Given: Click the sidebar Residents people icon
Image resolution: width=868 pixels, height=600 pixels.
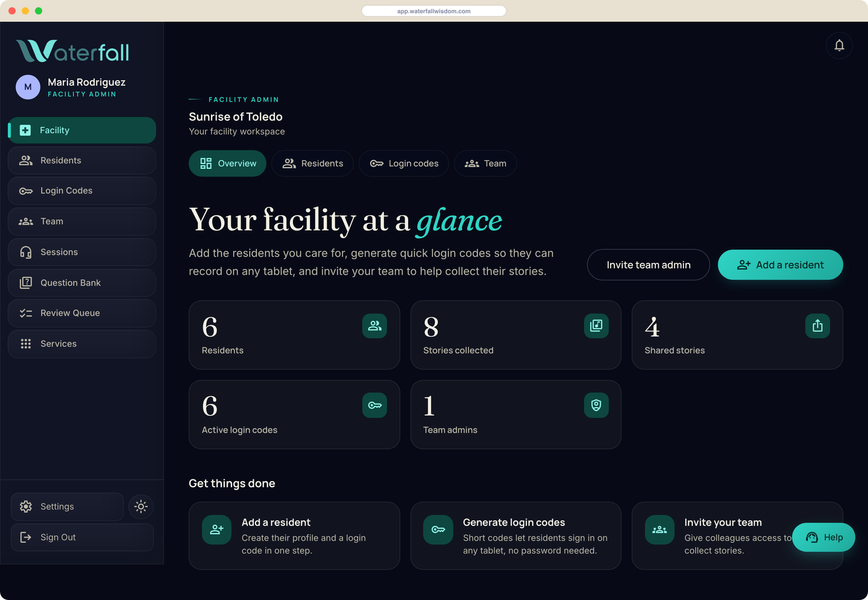Looking at the screenshot, I should 26,160.
